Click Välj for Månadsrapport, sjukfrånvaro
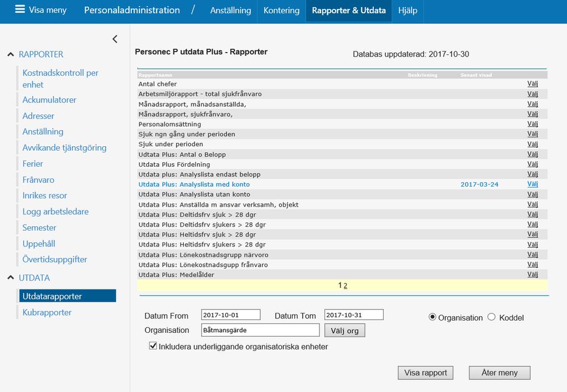The width and height of the screenshot is (567, 392). pyautogui.click(x=532, y=114)
